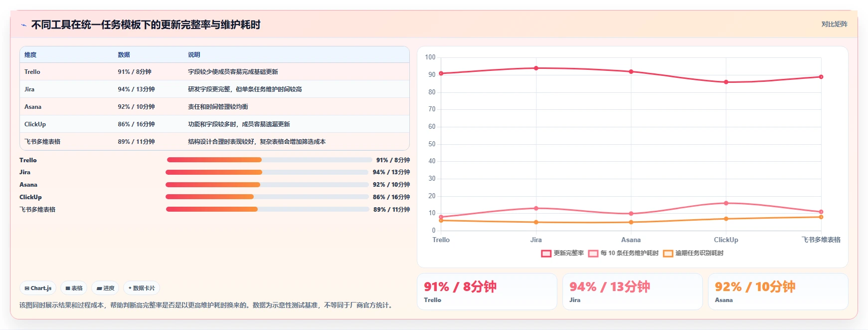Screen dimensions: 868x330
Task: Click the 表格 tag
Action: (74, 288)
